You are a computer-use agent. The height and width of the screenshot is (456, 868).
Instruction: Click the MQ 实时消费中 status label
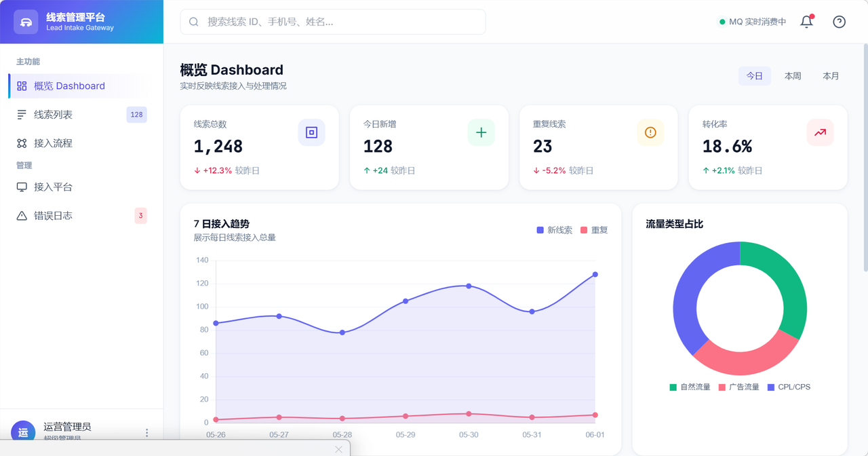[x=757, y=22]
